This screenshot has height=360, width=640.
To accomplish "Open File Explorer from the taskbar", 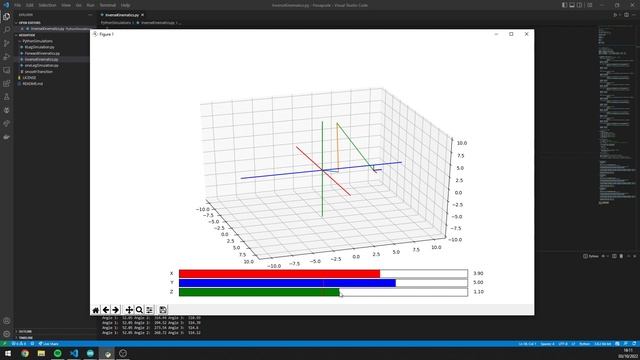I will click(41, 353).
